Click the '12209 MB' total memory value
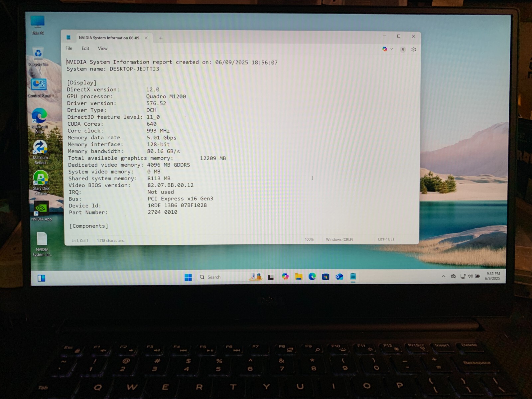This screenshot has height=399, width=532. tap(213, 158)
